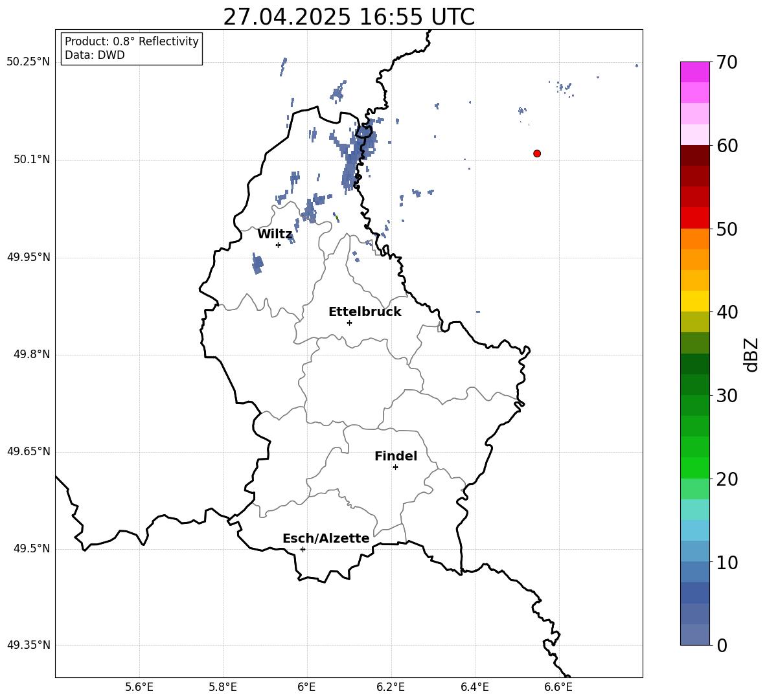Click the cross marker below Esch/Alzette
The width and height of the screenshot is (767, 700).
[303, 549]
